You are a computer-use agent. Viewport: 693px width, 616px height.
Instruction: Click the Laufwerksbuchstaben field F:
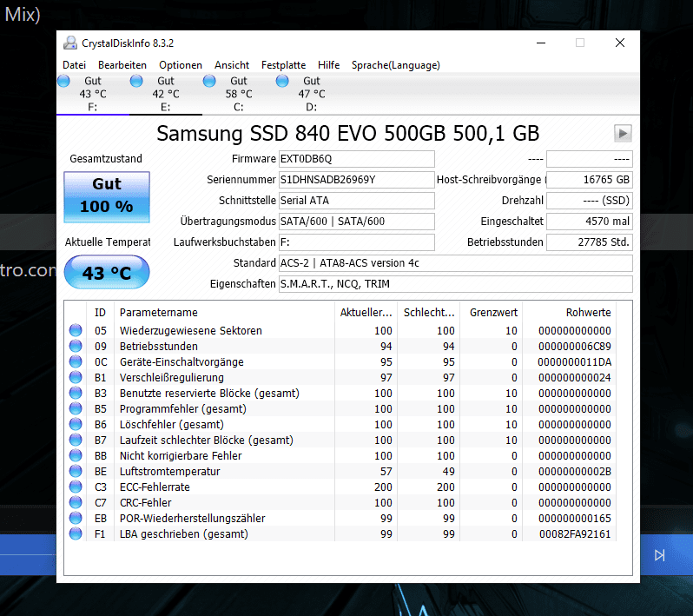(x=356, y=242)
